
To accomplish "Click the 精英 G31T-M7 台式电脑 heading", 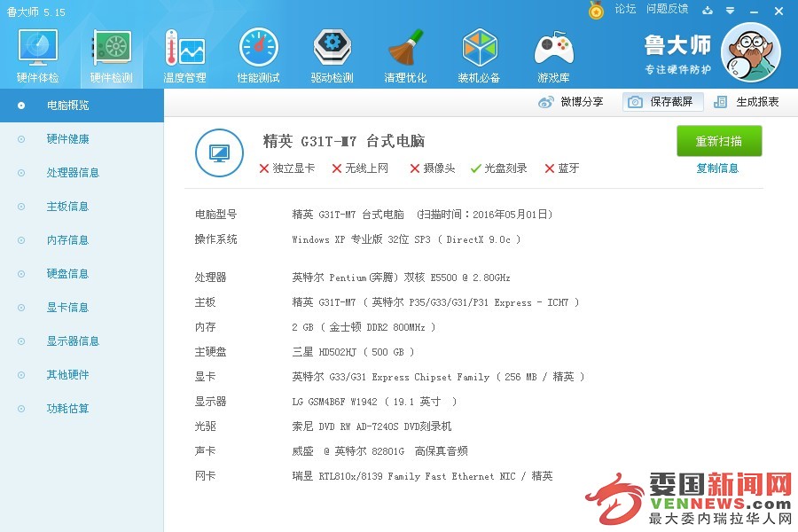I will tap(343, 141).
